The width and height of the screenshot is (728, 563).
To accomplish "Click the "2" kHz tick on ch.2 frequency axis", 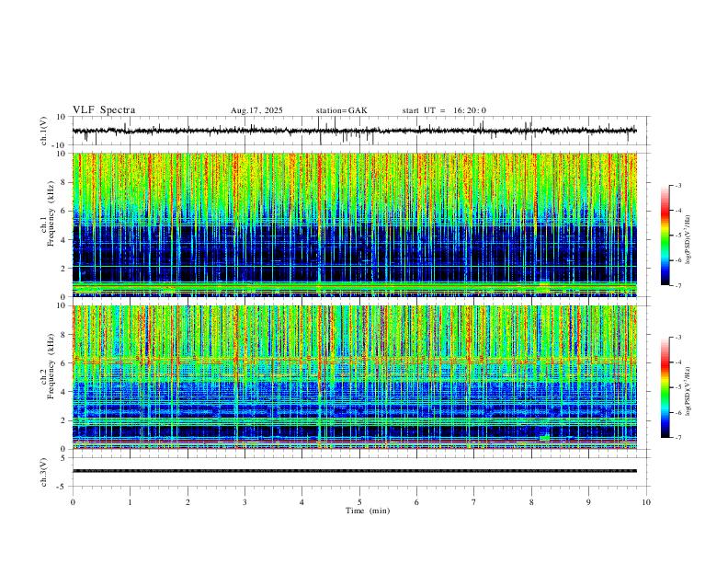I will 64,420.
